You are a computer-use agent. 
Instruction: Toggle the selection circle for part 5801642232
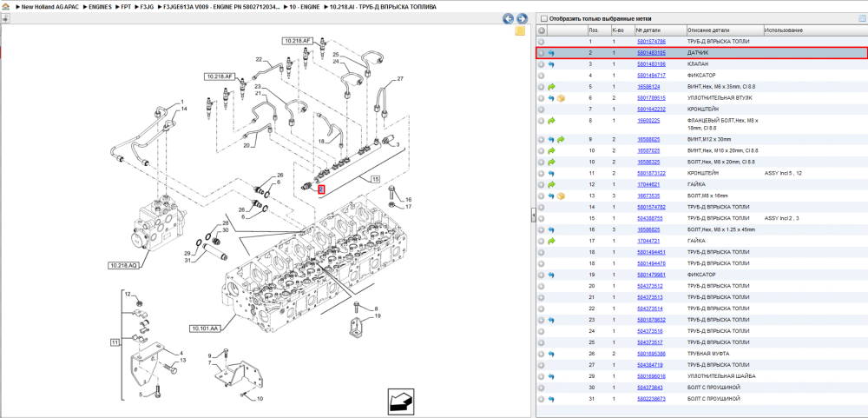click(542, 109)
